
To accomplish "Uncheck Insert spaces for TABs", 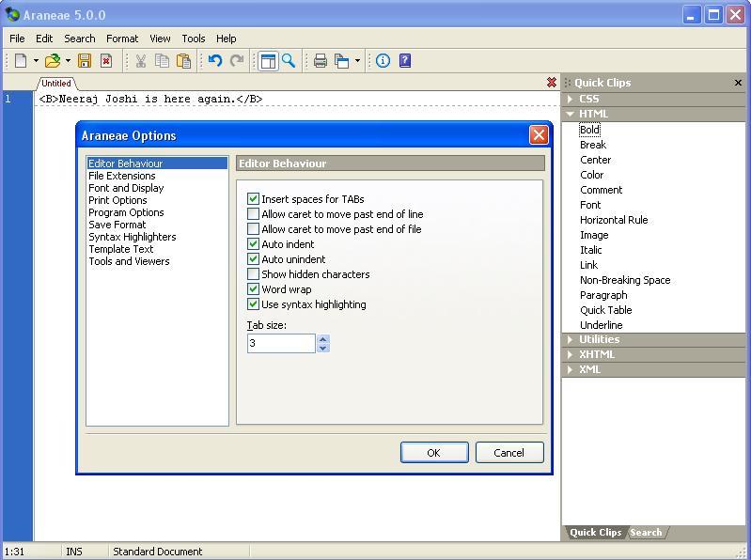I will click(x=253, y=198).
